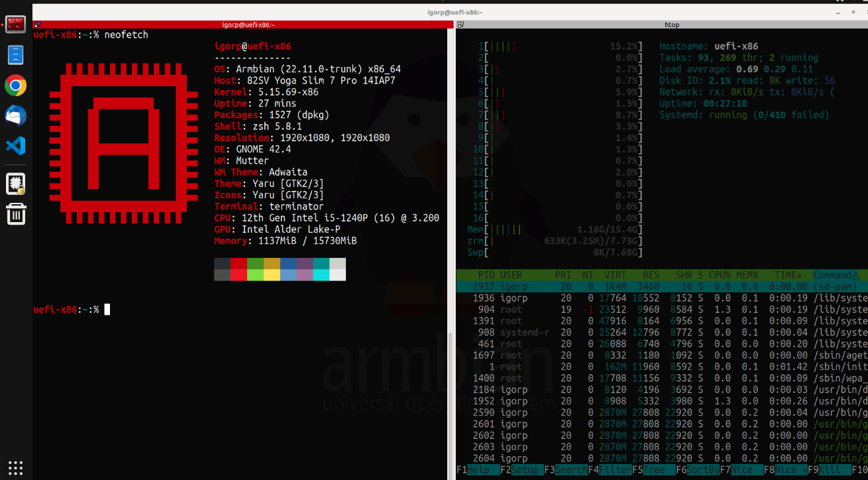Image resolution: width=868 pixels, height=480 pixels.
Task: Launch the Files manager dock icon
Action: click(16, 54)
